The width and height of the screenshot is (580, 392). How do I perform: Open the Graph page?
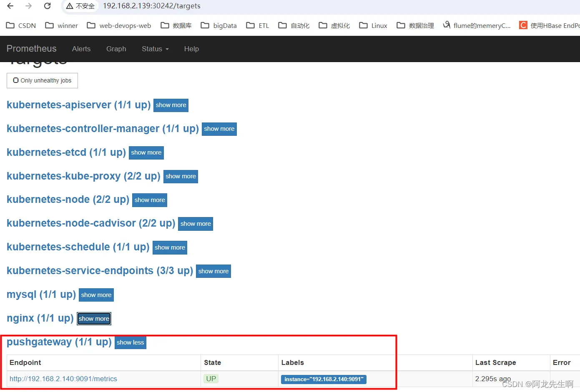point(116,49)
